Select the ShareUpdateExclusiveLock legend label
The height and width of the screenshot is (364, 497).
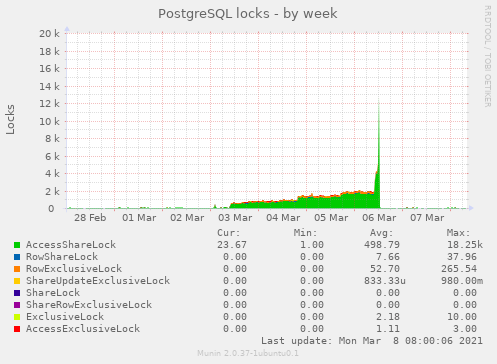point(98,281)
